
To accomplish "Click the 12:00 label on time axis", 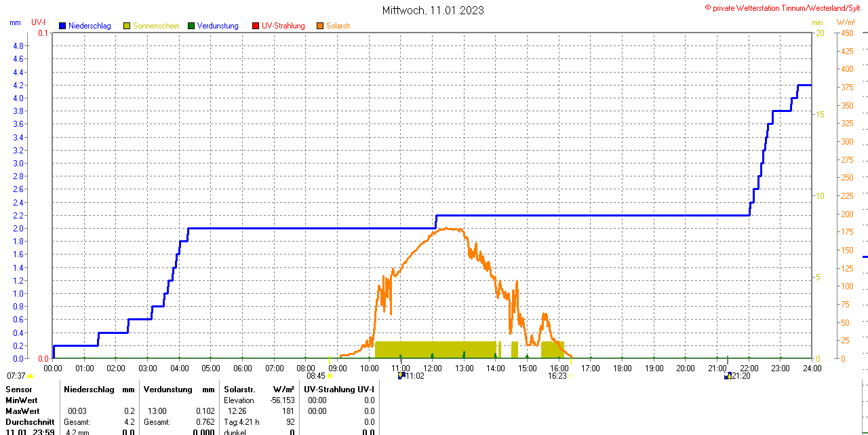I will (x=432, y=368).
